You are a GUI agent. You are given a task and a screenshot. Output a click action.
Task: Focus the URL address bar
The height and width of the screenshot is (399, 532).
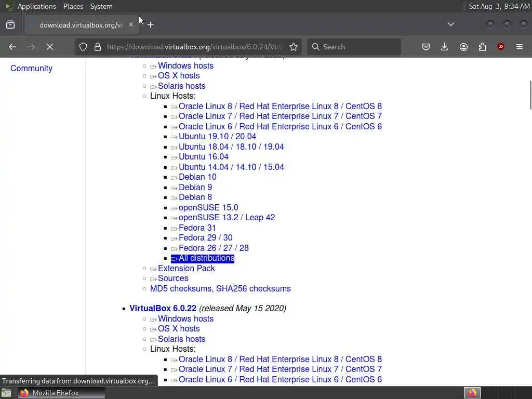point(194,47)
